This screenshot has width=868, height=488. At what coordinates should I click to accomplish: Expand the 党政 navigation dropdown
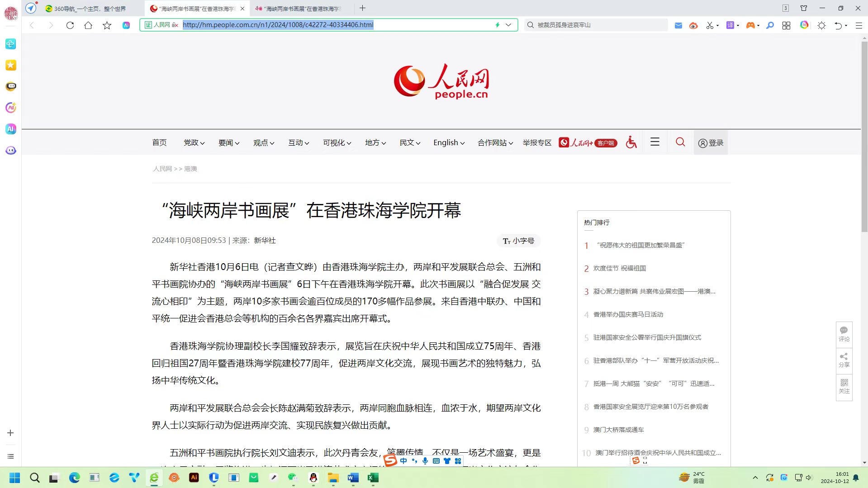tap(194, 143)
